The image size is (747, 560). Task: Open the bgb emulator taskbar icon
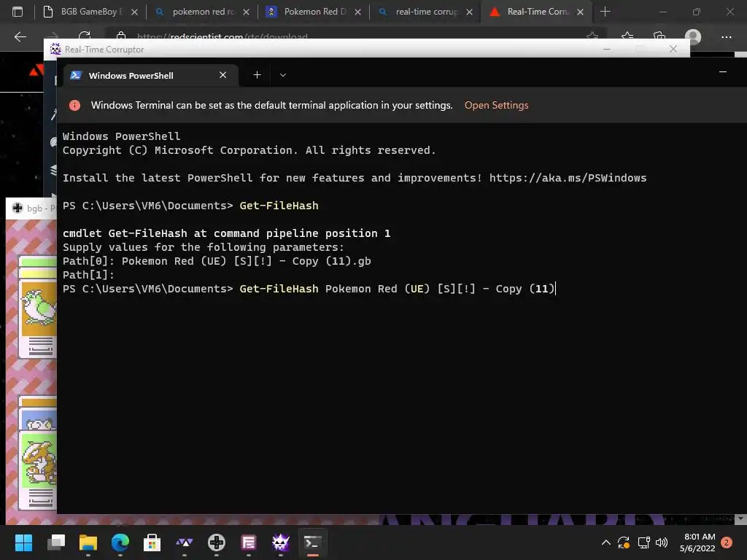pyautogui.click(x=216, y=542)
